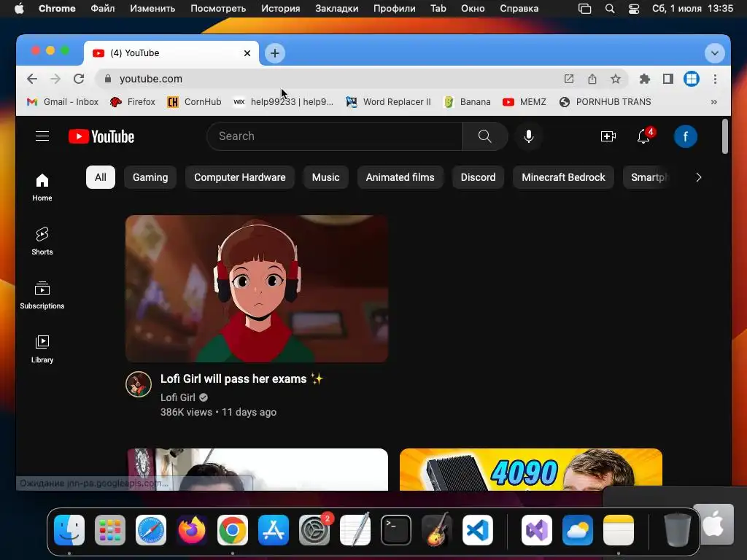Select the Music filter chip
The width and height of the screenshot is (747, 560).
click(326, 177)
